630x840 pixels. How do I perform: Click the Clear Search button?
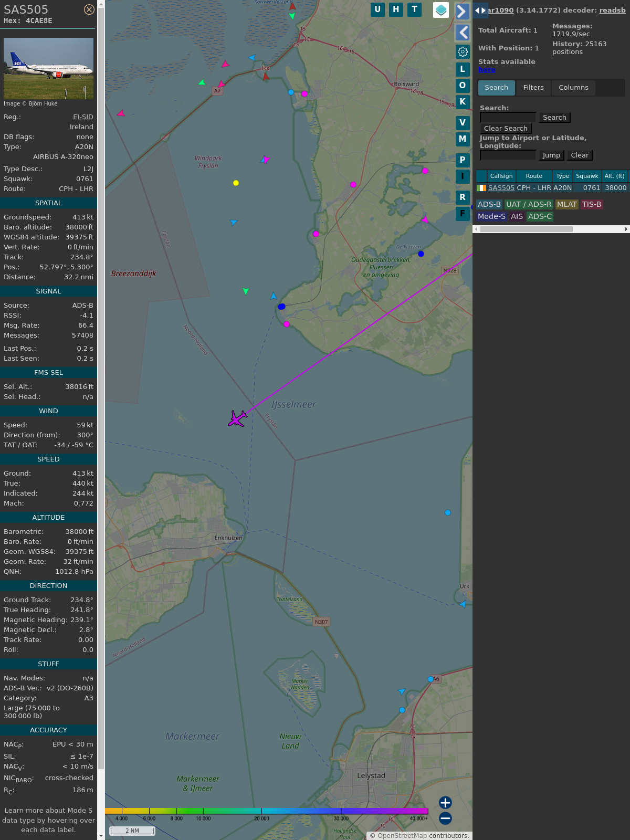(x=506, y=129)
